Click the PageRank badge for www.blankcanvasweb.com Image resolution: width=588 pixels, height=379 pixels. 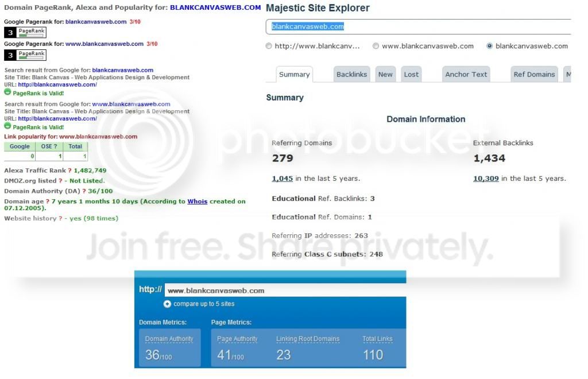[x=25, y=55]
